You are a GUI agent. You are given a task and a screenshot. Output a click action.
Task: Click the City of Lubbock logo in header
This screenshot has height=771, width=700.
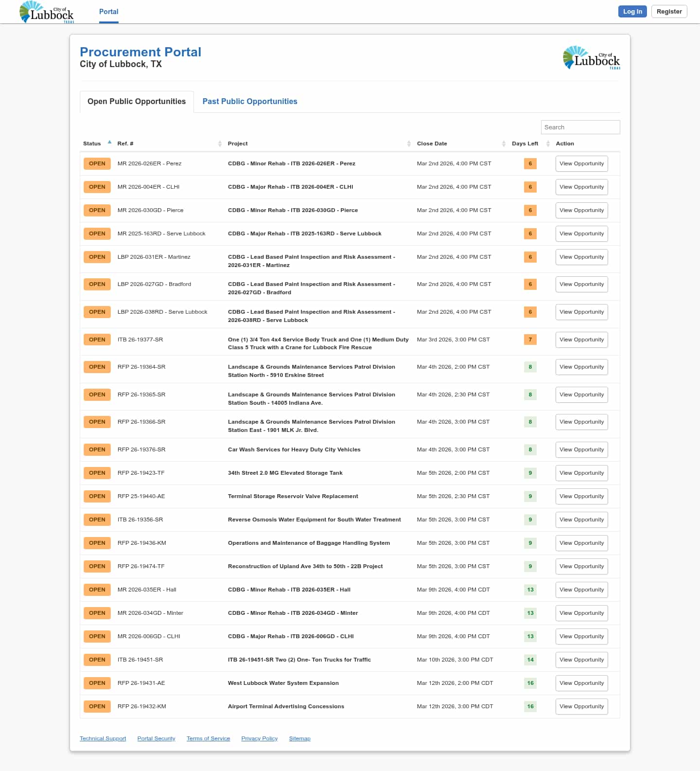pyautogui.click(x=47, y=12)
